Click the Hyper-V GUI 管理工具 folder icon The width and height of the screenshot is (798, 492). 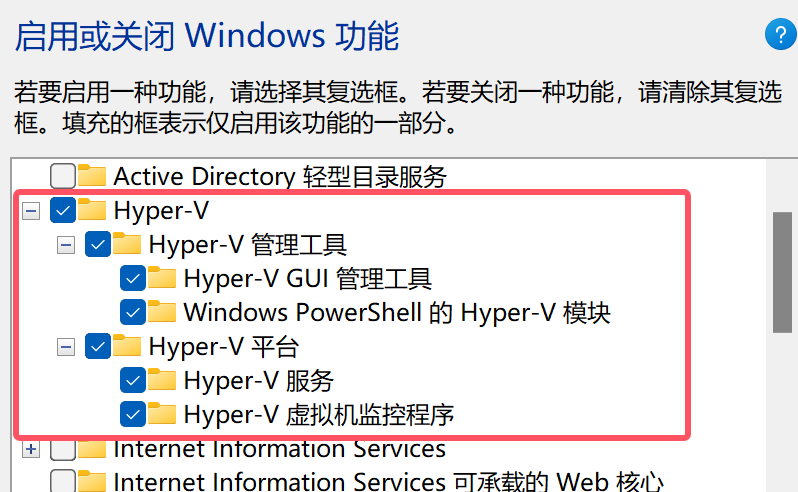(162, 278)
